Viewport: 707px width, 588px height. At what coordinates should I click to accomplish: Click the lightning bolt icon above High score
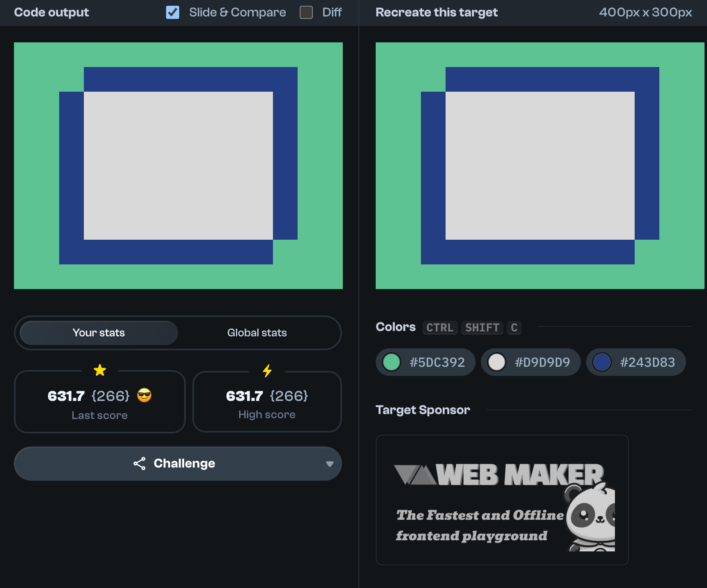pos(267,371)
